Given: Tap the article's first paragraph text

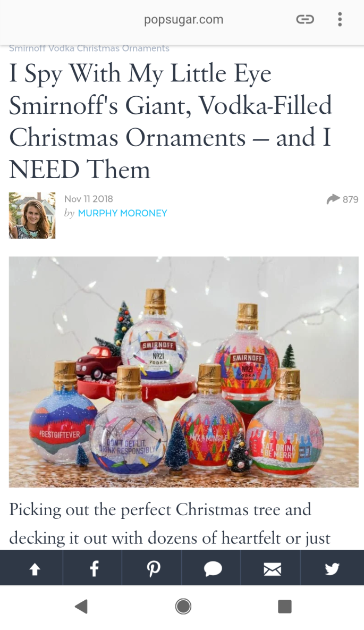Looking at the screenshot, I should click(x=170, y=524).
